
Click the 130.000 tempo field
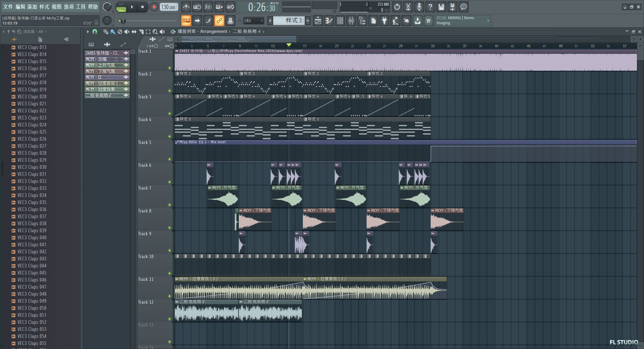pyautogui.click(x=169, y=7)
